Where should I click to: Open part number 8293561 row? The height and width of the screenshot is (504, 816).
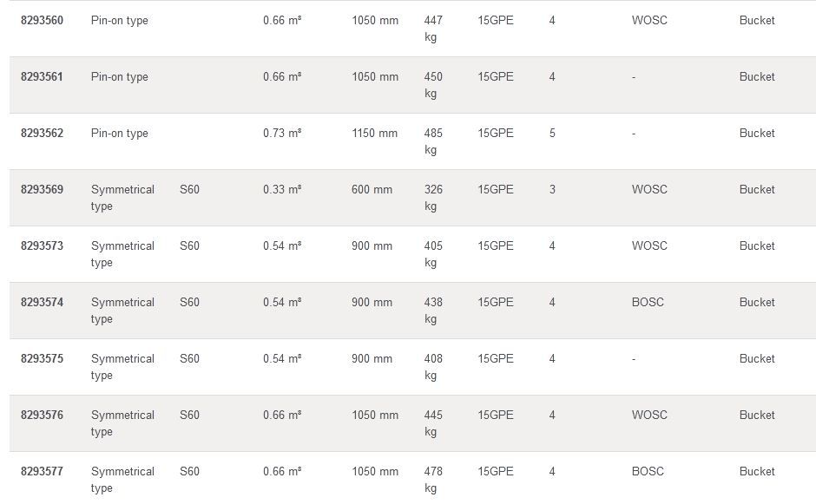(42, 76)
